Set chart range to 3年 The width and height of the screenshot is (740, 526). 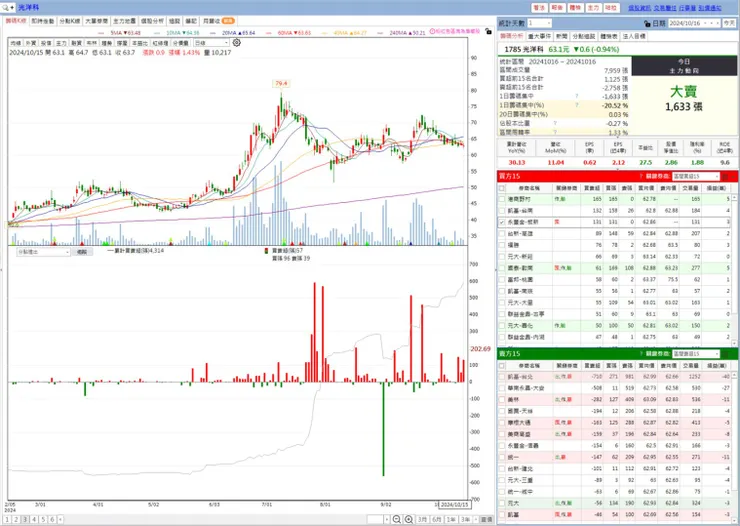(465, 519)
